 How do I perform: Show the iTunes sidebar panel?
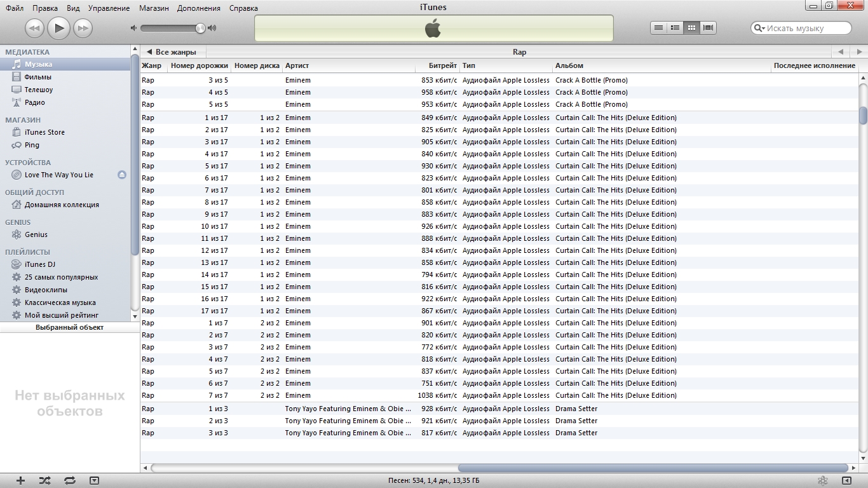[846, 481]
